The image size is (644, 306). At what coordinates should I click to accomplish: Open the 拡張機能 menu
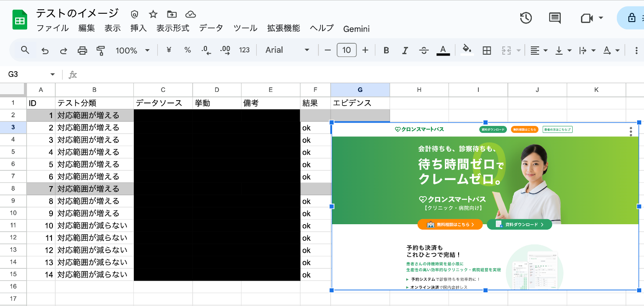pos(283,28)
